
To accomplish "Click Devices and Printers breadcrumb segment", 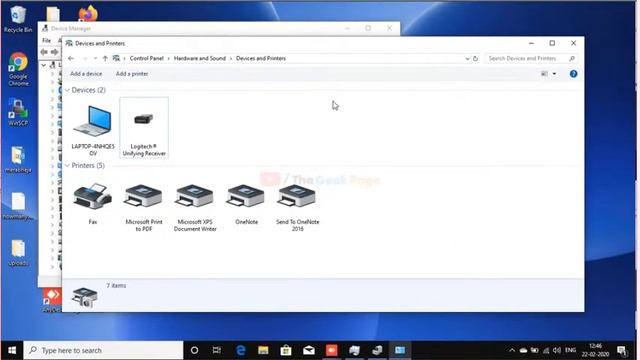I will coord(261,58).
